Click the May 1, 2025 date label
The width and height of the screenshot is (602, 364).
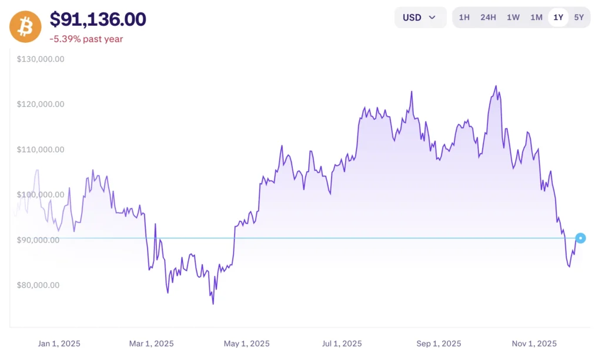pyautogui.click(x=246, y=343)
